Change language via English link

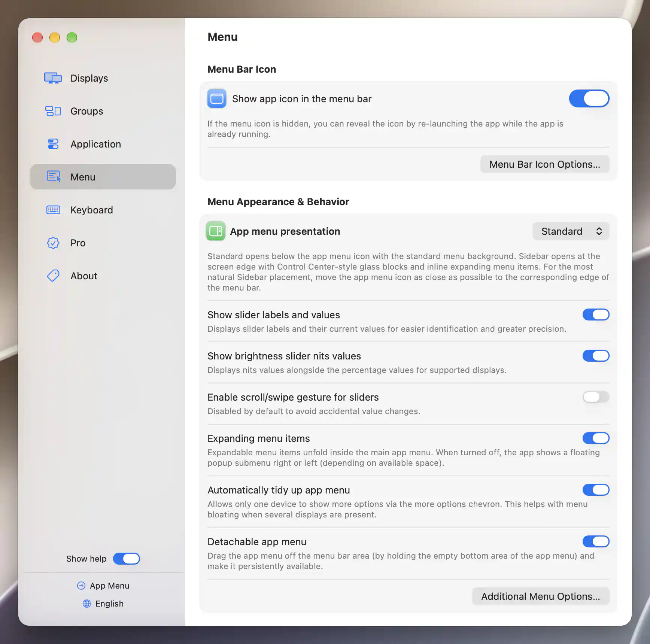[x=109, y=604]
